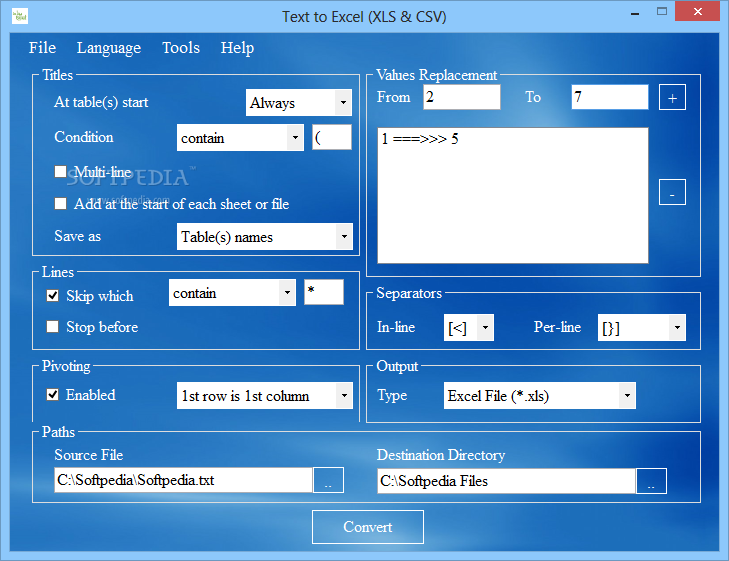The image size is (729, 561).
Task: Minimize the Text to Excel window
Action: click(635, 13)
